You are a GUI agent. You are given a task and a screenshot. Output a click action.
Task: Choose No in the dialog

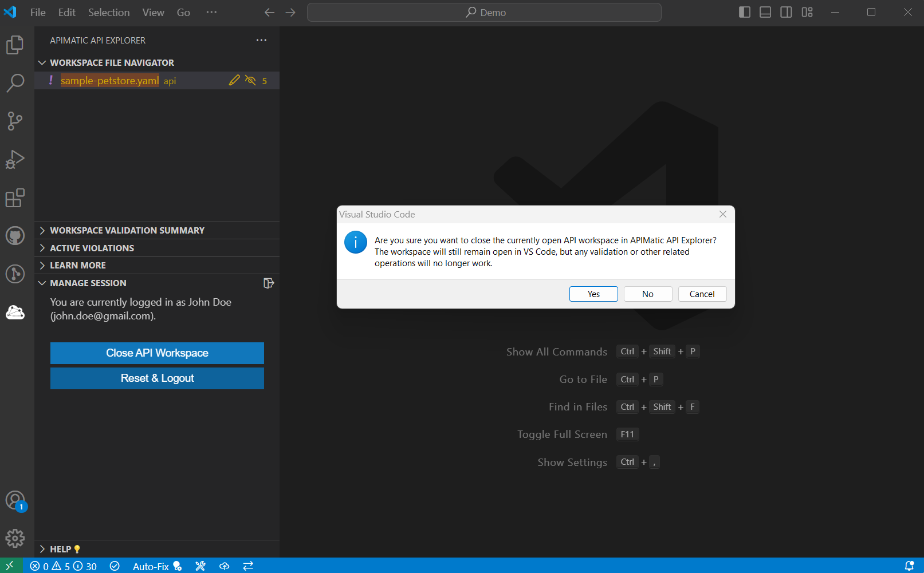point(648,294)
